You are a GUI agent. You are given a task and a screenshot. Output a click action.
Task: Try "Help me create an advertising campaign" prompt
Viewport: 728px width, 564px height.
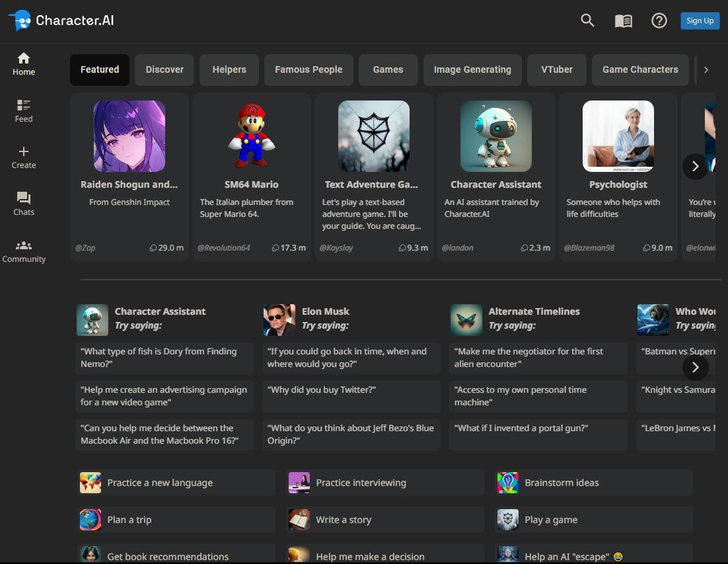[x=164, y=396]
